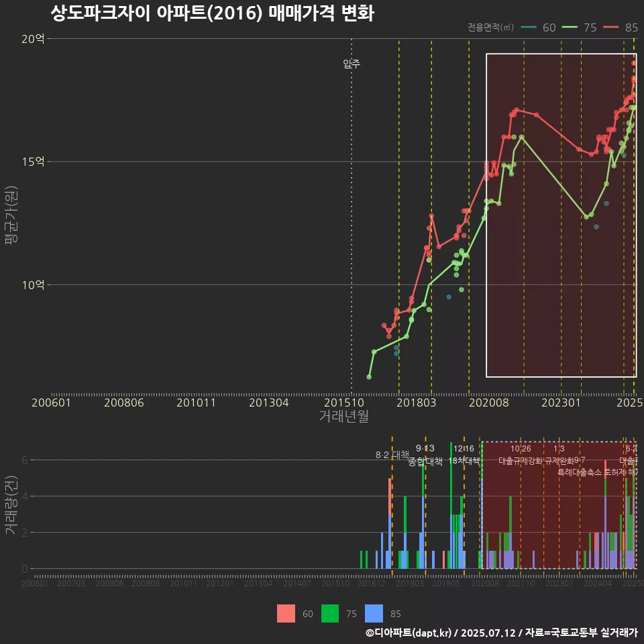644x644 pixels.
Task: Click the 전용면적(㎡) legend label
Action: point(491,28)
